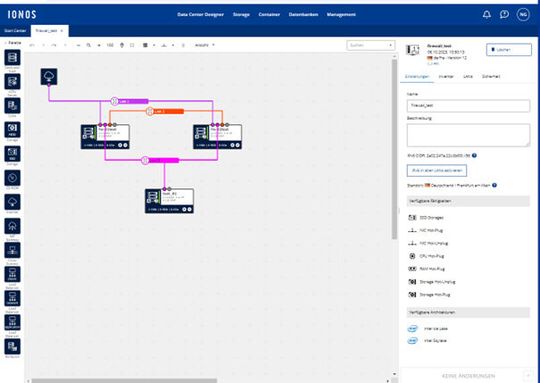Click the lightbulb icon in the canvas toolbar
This screenshot has height=383, width=540.
click(x=122, y=45)
